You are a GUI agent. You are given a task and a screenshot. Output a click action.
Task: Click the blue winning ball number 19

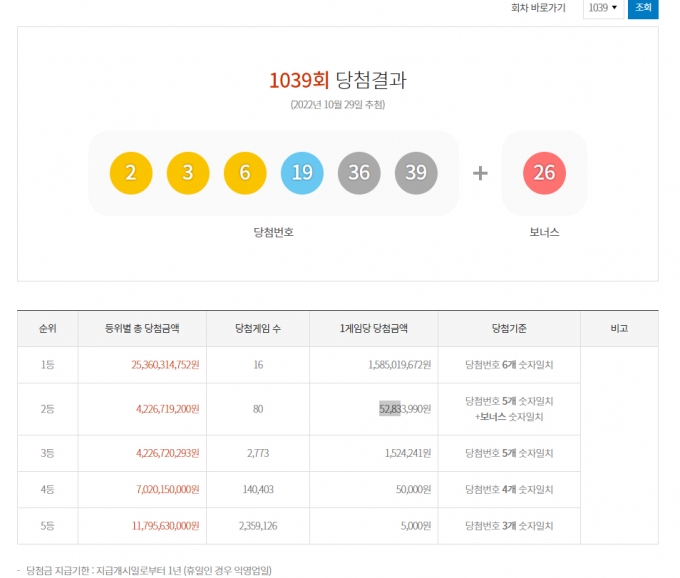coord(302,173)
